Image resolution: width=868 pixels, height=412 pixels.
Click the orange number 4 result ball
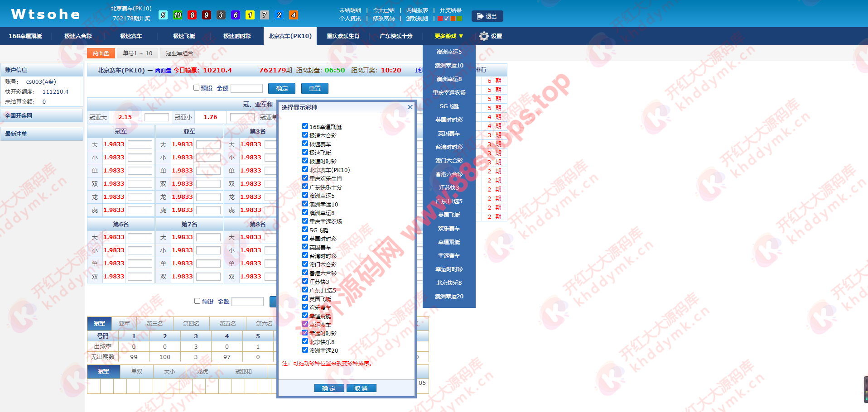click(x=294, y=15)
